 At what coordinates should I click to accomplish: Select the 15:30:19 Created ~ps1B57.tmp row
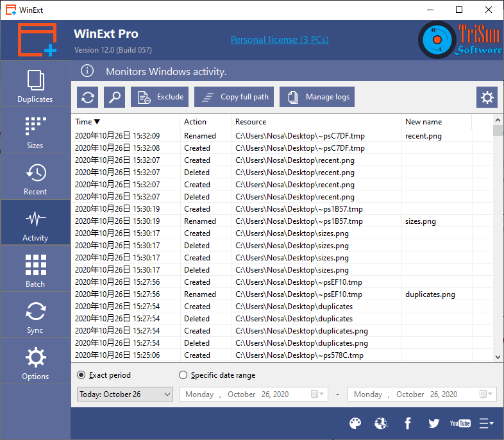(x=282, y=209)
